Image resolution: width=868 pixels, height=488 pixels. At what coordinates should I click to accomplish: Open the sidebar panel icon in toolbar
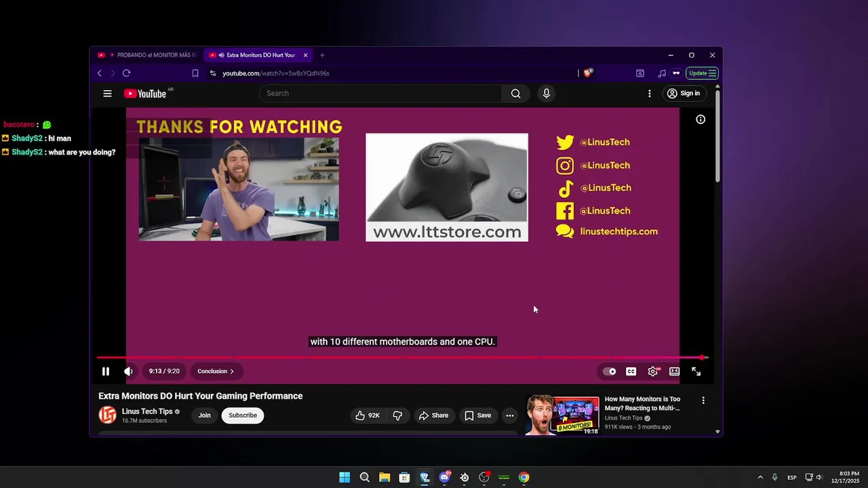tap(640, 73)
